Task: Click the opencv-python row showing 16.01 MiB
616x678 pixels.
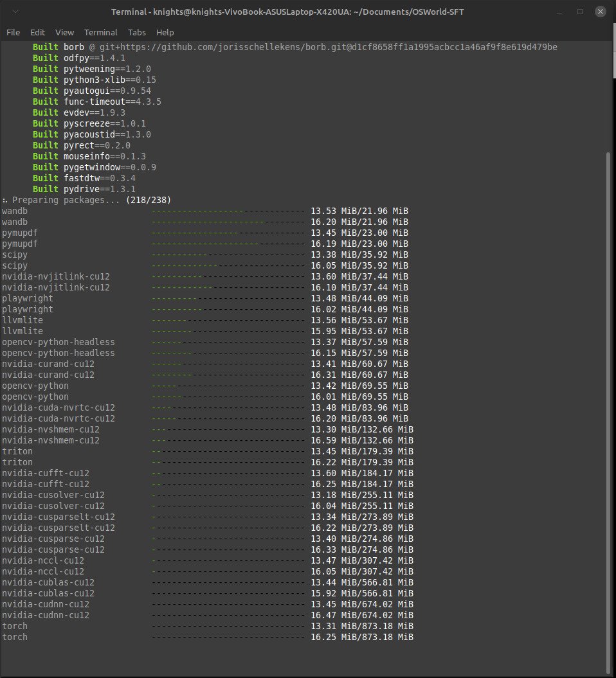Action: (x=205, y=397)
